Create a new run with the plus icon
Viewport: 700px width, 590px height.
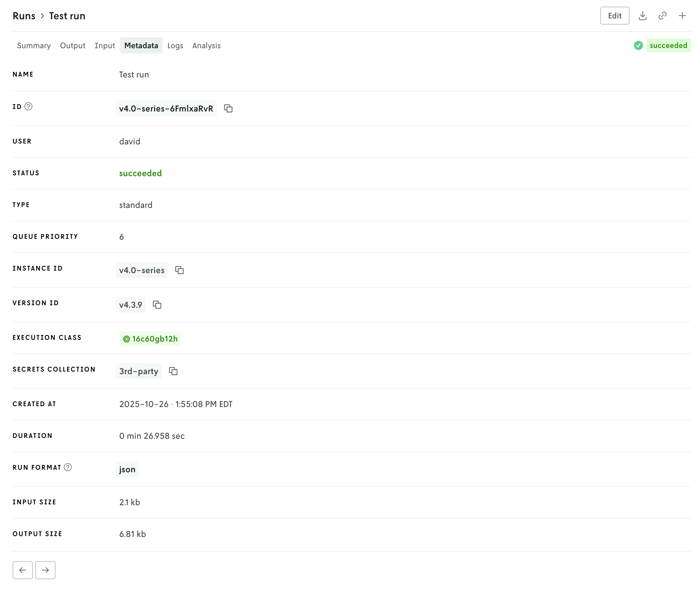[682, 15]
